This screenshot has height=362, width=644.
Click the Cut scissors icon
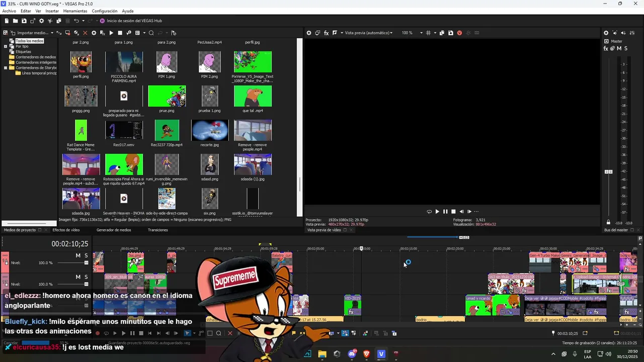click(x=50, y=21)
